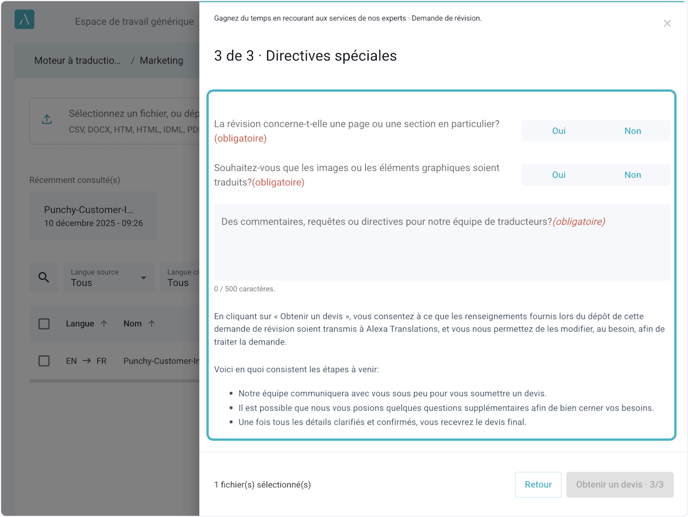This screenshot has height=517, width=688.
Task: Choose Oui for translating images and graphics
Action: coord(558,175)
